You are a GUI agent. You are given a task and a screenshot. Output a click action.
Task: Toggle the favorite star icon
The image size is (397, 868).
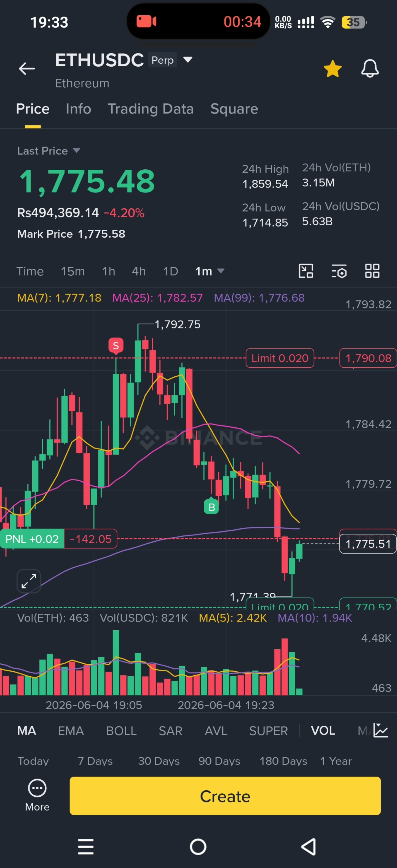click(x=332, y=69)
